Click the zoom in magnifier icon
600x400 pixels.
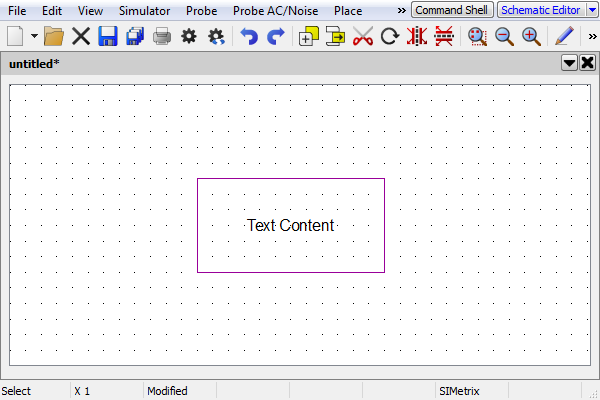(531, 36)
